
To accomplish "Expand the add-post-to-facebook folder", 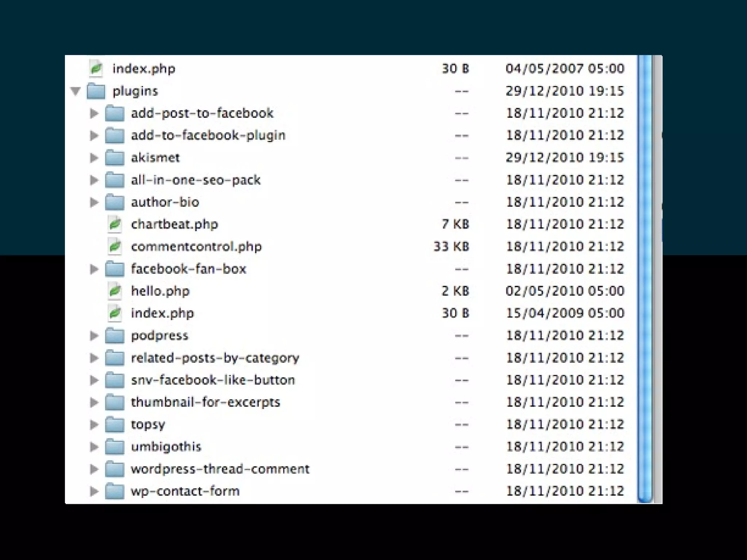I will [94, 113].
